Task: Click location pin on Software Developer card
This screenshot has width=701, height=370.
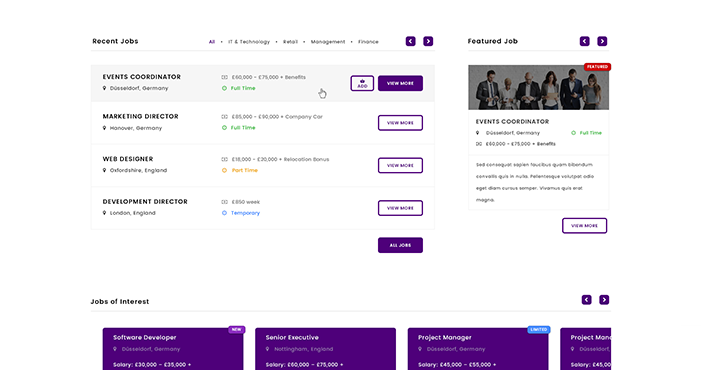Action: point(115,349)
